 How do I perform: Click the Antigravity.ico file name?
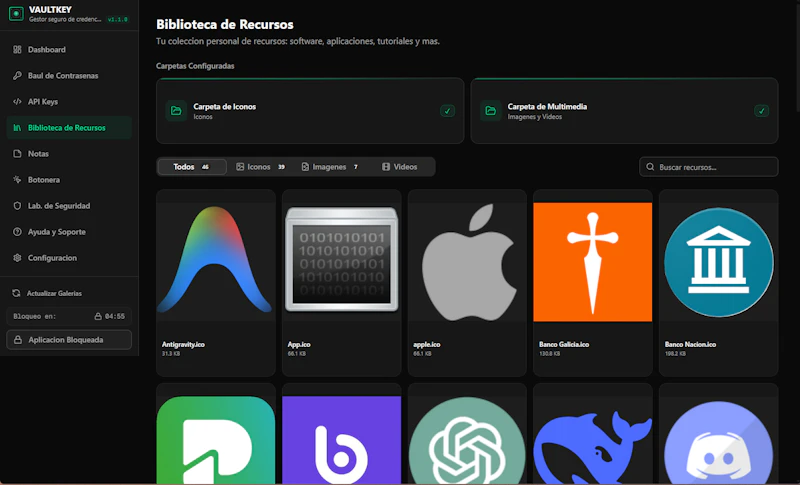183,345
